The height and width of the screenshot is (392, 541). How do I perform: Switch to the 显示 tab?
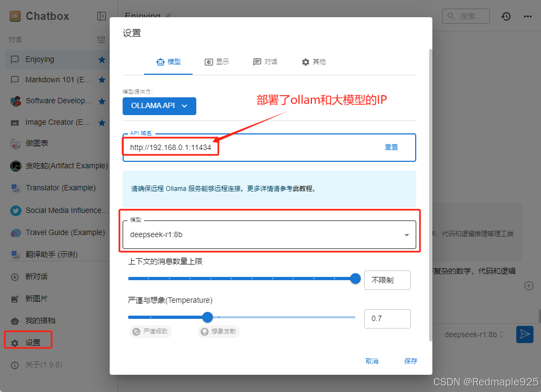pos(217,62)
